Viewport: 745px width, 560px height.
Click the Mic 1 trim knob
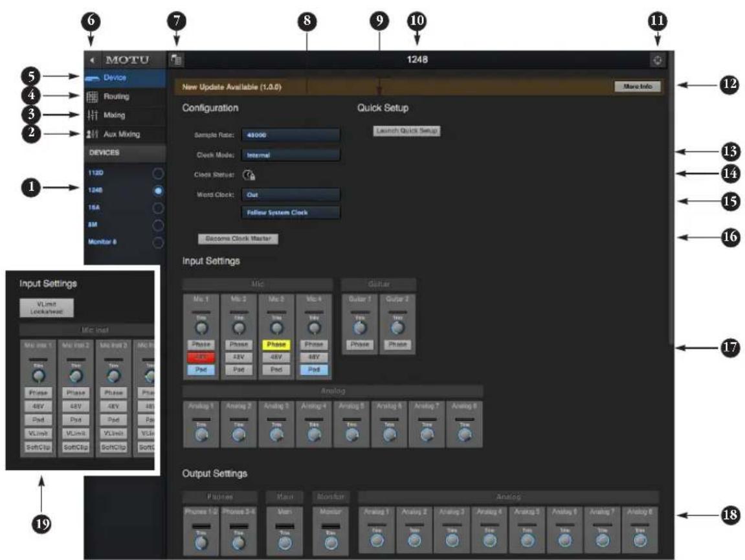201,328
